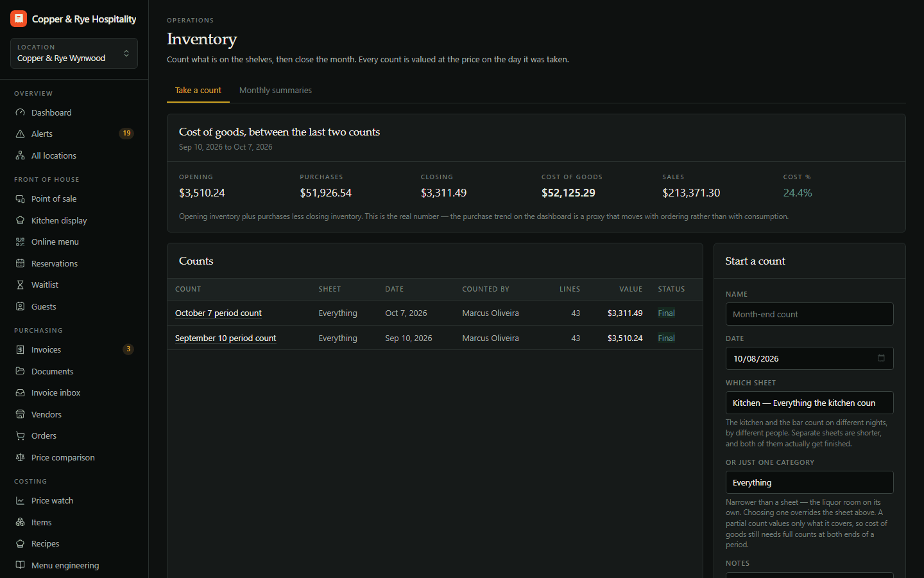Switch to the Take a count tab
This screenshot has height=578, width=924.
click(x=198, y=91)
